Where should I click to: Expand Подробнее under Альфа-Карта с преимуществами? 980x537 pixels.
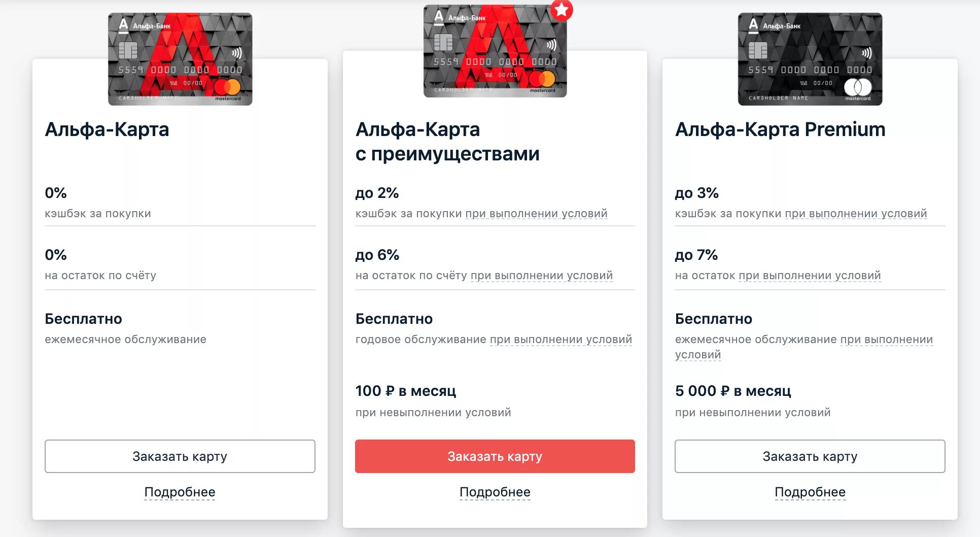(495, 492)
